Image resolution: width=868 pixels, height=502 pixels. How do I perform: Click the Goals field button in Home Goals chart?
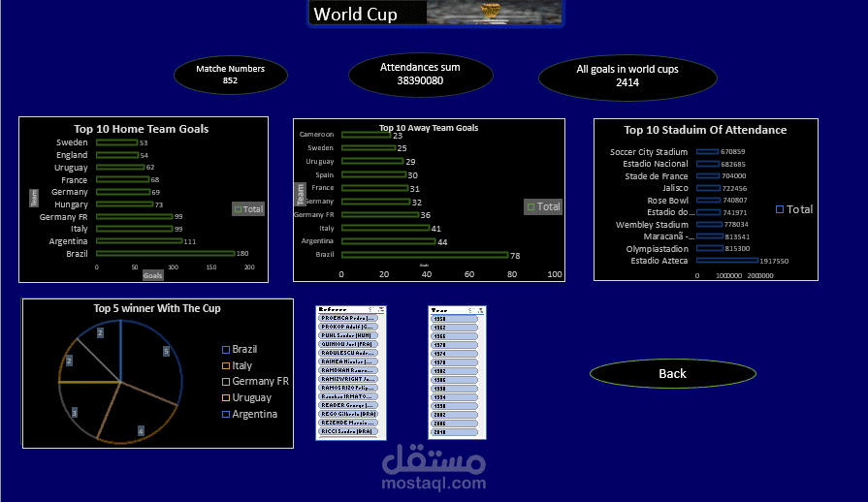pyautogui.click(x=153, y=275)
